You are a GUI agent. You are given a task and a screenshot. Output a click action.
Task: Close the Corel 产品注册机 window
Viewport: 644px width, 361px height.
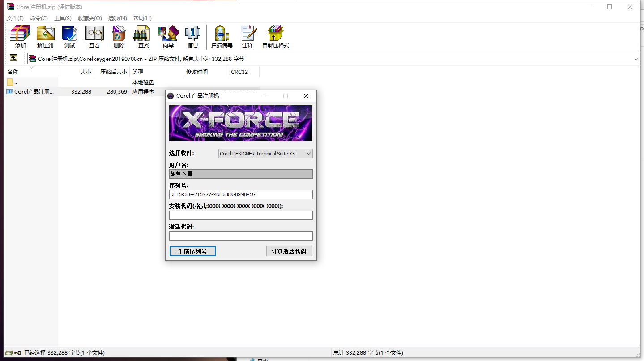pos(306,96)
